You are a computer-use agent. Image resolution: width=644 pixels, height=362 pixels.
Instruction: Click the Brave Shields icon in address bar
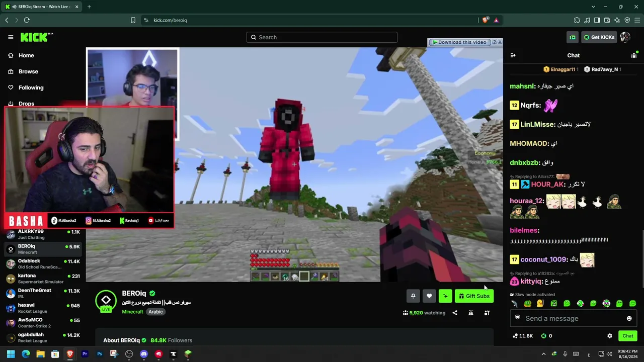point(485,20)
